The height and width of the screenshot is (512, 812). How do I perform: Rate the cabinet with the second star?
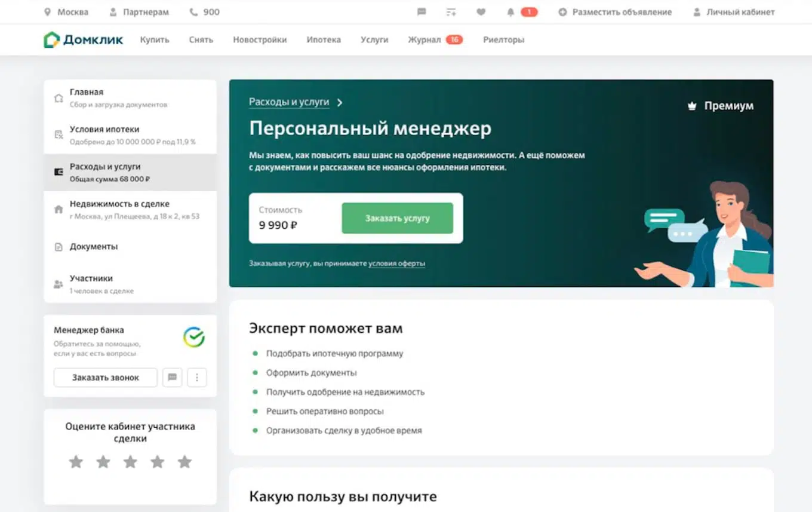click(103, 462)
